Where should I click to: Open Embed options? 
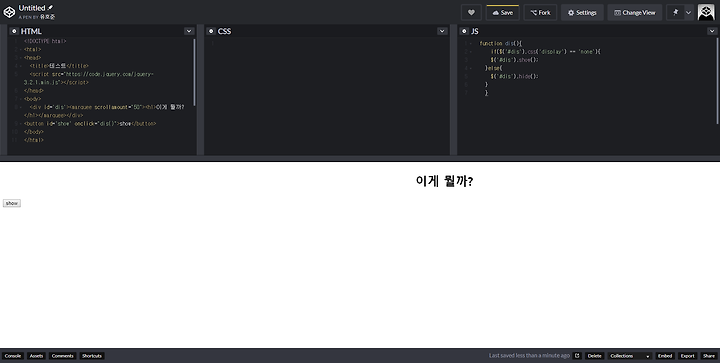pyautogui.click(x=665, y=356)
